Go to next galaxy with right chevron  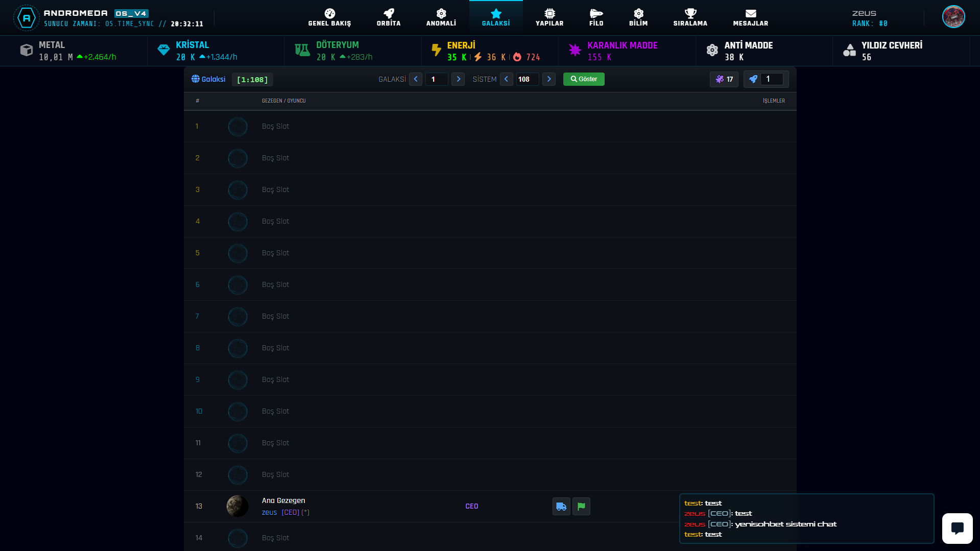(458, 79)
